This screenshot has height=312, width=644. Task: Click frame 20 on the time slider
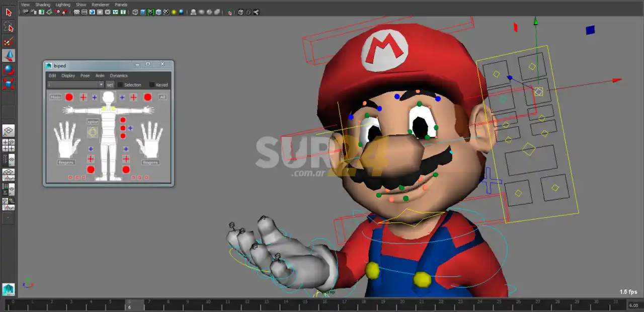pos(403,304)
